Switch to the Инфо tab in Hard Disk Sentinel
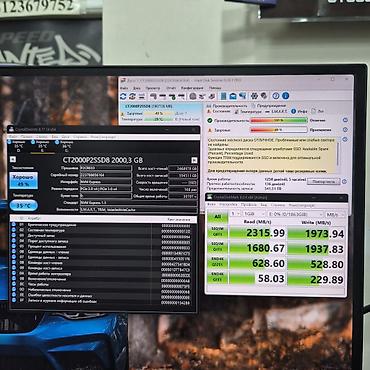 299,112
